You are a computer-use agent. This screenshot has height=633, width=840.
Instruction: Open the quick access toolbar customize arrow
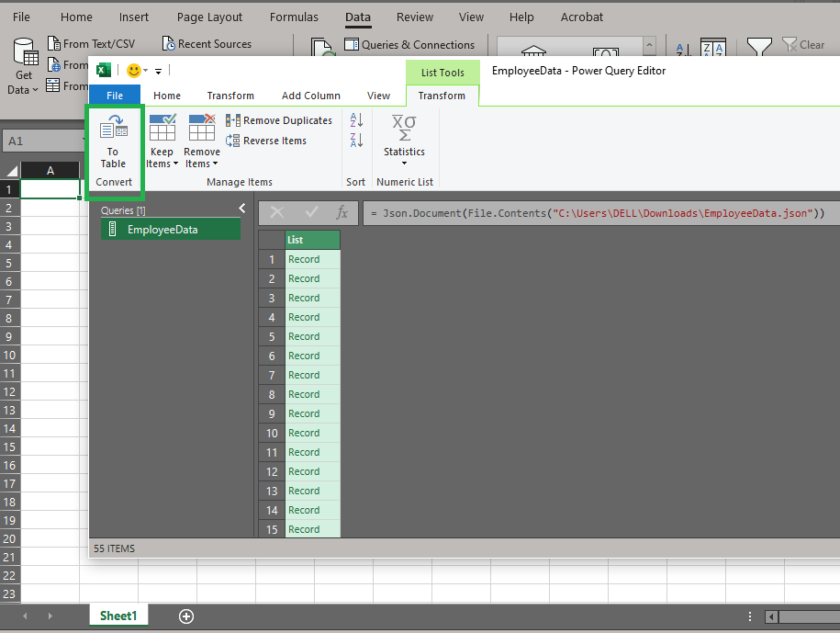(158, 71)
